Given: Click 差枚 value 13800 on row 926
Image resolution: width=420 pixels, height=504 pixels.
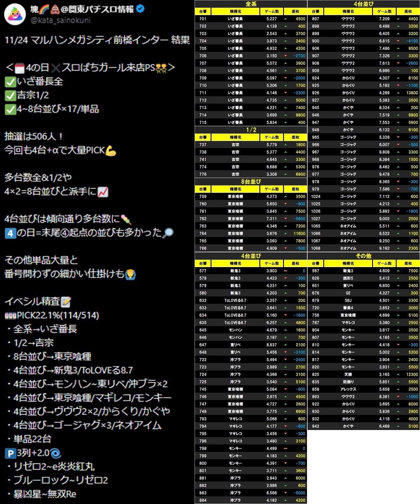Looking at the screenshot, I should (412, 93).
